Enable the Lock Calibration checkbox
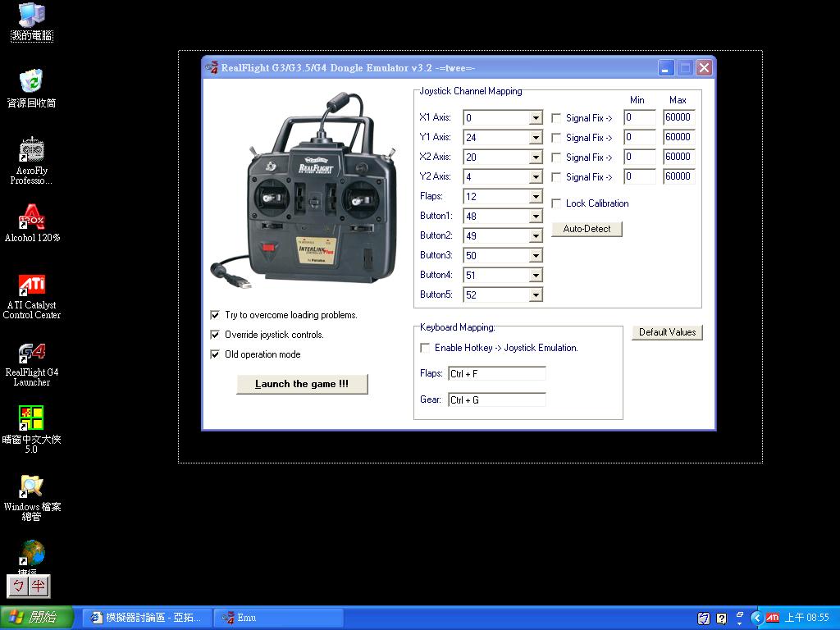This screenshot has width=840, height=630. pos(556,203)
